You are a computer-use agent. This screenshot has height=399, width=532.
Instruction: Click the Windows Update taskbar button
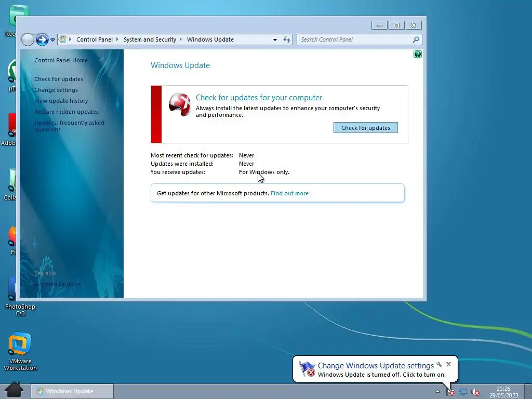(x=72, y=391)
